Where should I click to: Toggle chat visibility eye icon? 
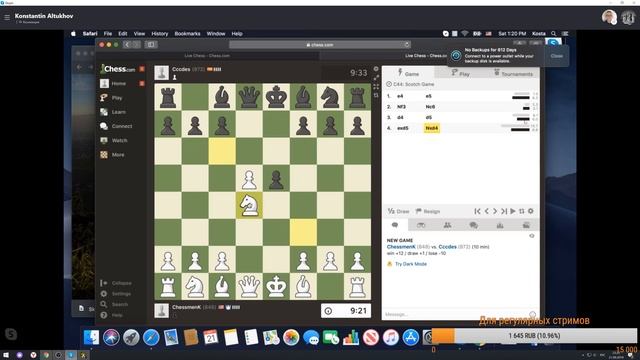click(x=531, y=236)
